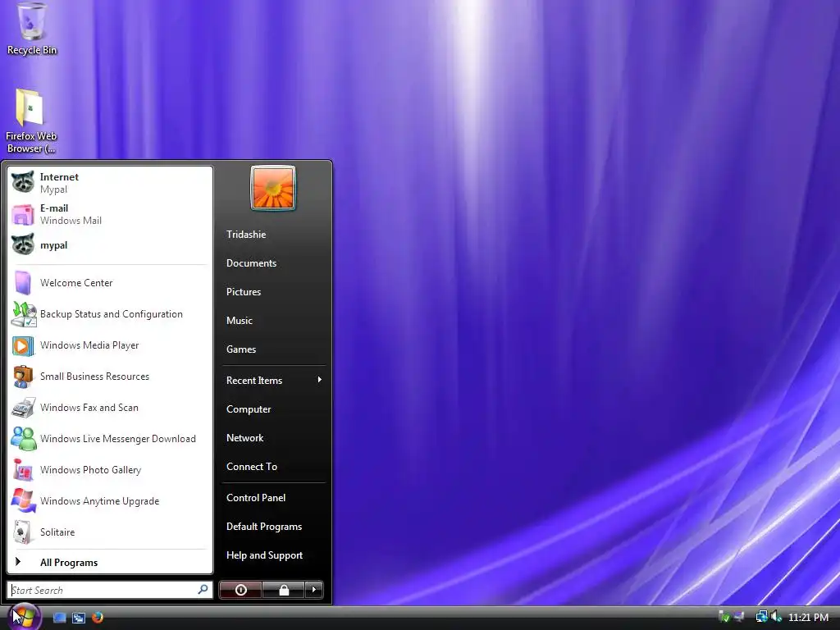Select the Recycle Bin desktop icon
This screenshot has width=840, height=630.
pos(32,29)
